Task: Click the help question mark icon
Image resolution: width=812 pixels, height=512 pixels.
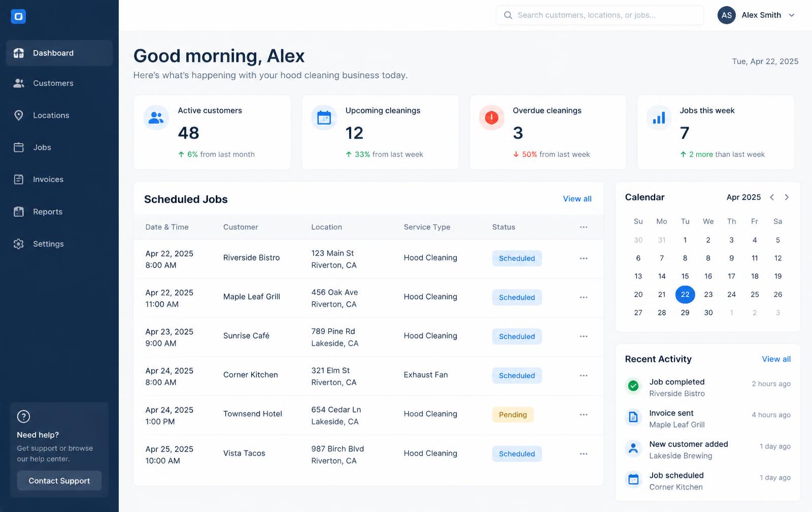Action: [23, 417]
